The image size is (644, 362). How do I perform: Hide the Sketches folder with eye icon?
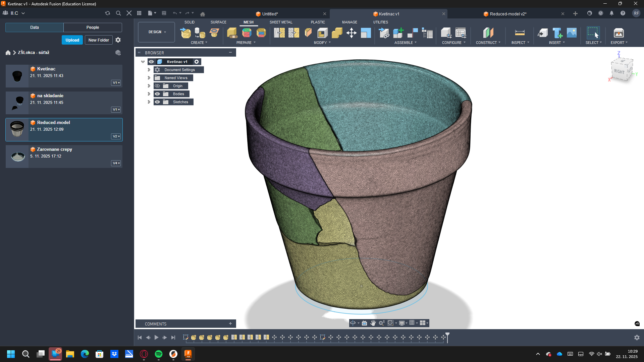[x=157, y=102]
